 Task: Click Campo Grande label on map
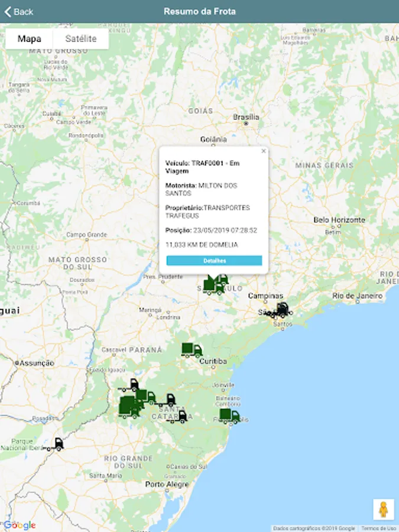point(86,235)
